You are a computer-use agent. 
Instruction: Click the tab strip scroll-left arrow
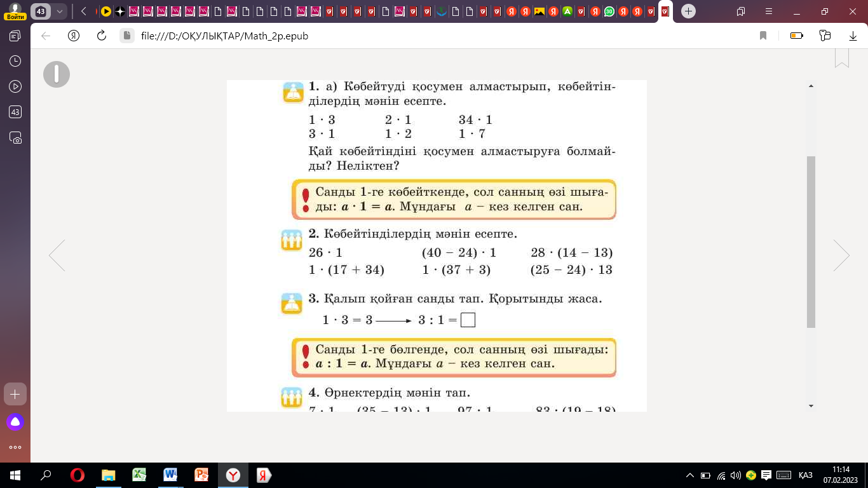[83, 11]
